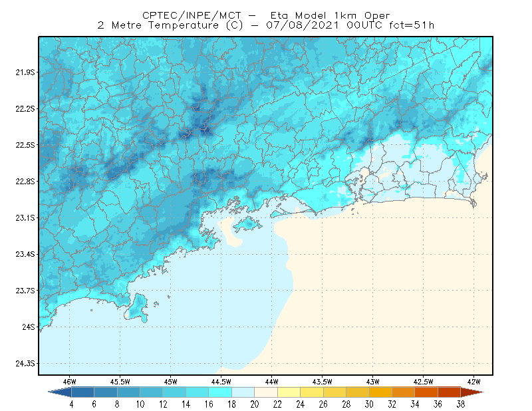This screenshot has width=532, height=411.
Task: Select the legend value 12
Action: tap(163, 404)
